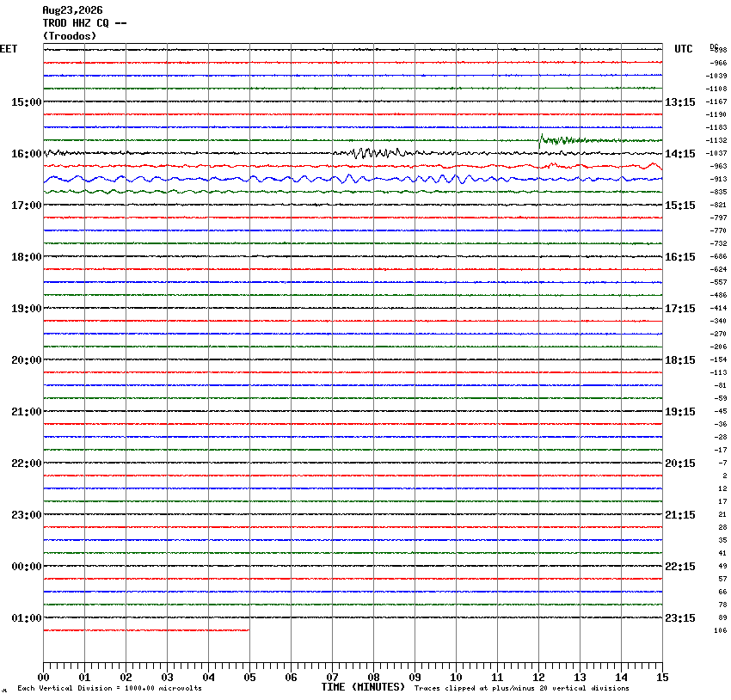Screen dimensions: 731x700
Task: Click the end of the last red trace
Action: click(249, 630)
